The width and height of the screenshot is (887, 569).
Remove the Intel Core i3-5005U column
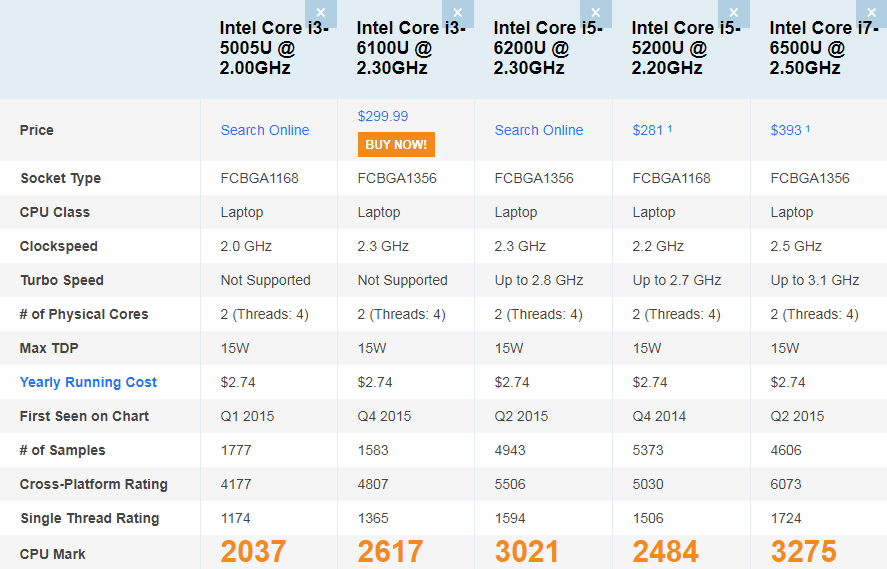pyautogui.click(x=320, y=13)
